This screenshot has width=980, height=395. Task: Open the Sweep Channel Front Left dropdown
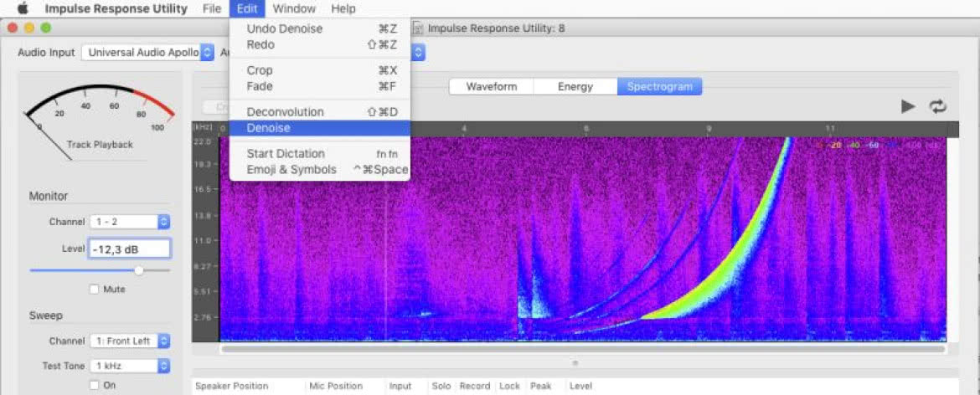point(129,341)
